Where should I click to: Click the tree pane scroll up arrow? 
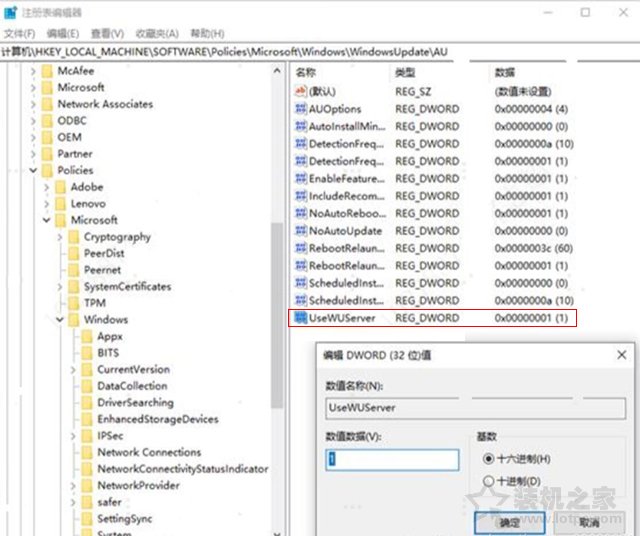[277, 71]
